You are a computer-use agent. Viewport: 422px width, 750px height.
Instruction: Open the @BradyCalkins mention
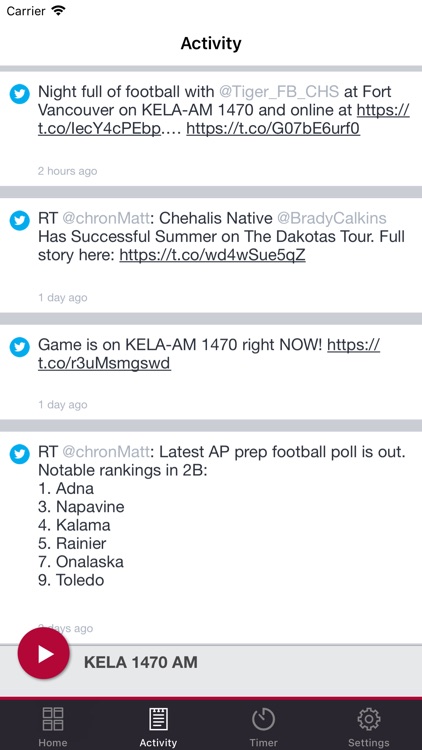pyautogui.click(x=332, y=219)
